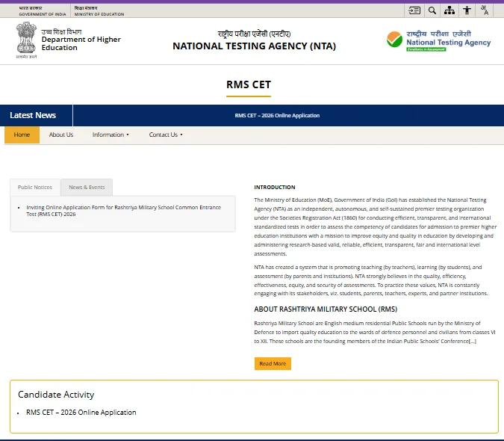The width and height of the screenshot is (504, 441).
Task: Click the Indian national emblem logo
Action: (26, 40)
